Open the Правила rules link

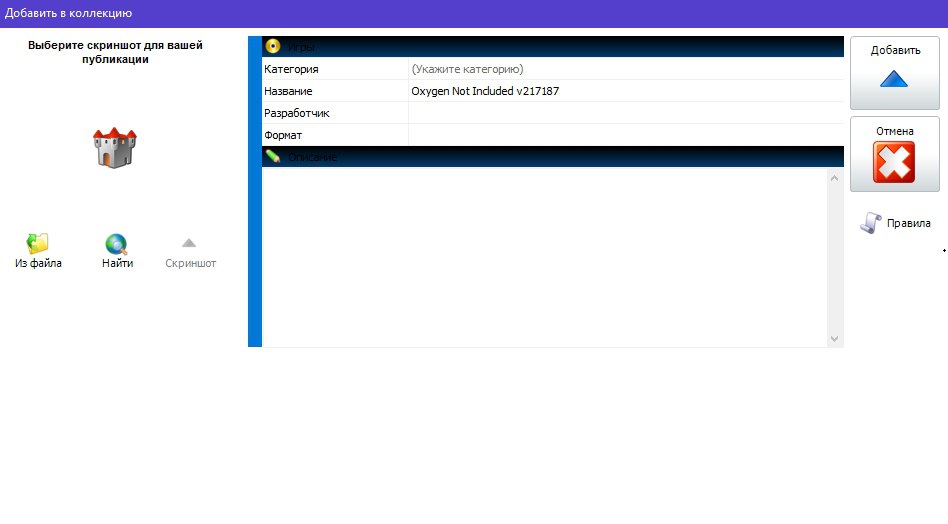895,223
